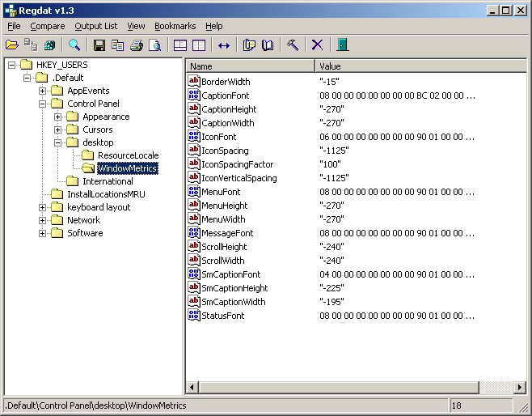
Task: Collapse the desktop tree node
Action: click(57, 142)
